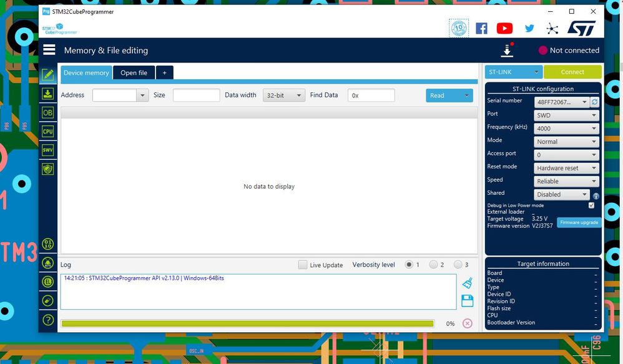The image size is (623, 364).
Task: Expand the Read button dropdown arrow
Action: (466, 96)
